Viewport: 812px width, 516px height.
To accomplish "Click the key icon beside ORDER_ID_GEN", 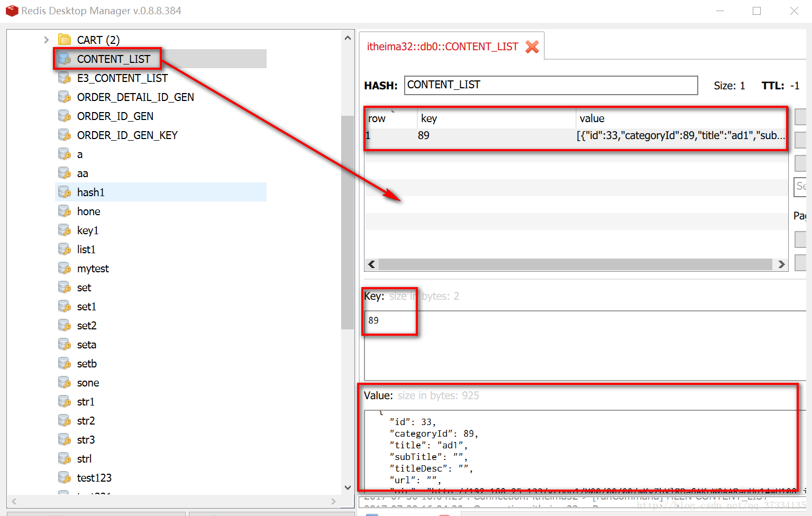I will (x=65, y=116).
